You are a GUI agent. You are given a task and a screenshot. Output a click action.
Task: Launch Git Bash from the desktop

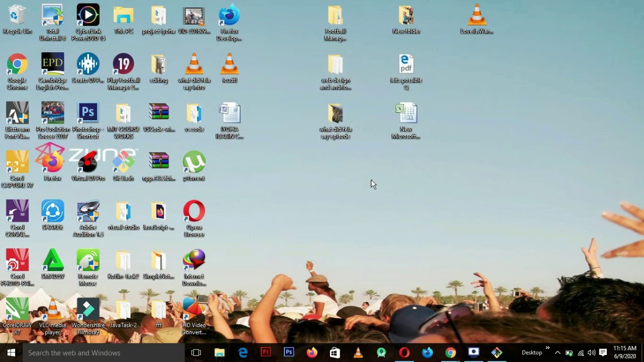[x=123, y=167]
